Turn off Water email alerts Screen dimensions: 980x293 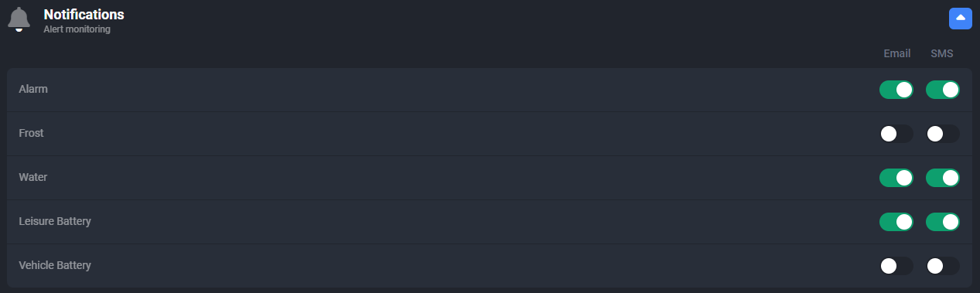click(x=896, y=178)
